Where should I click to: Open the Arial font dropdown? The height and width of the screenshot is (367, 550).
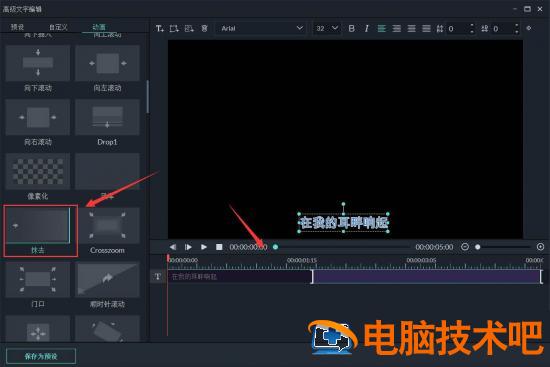click(261, 28)
